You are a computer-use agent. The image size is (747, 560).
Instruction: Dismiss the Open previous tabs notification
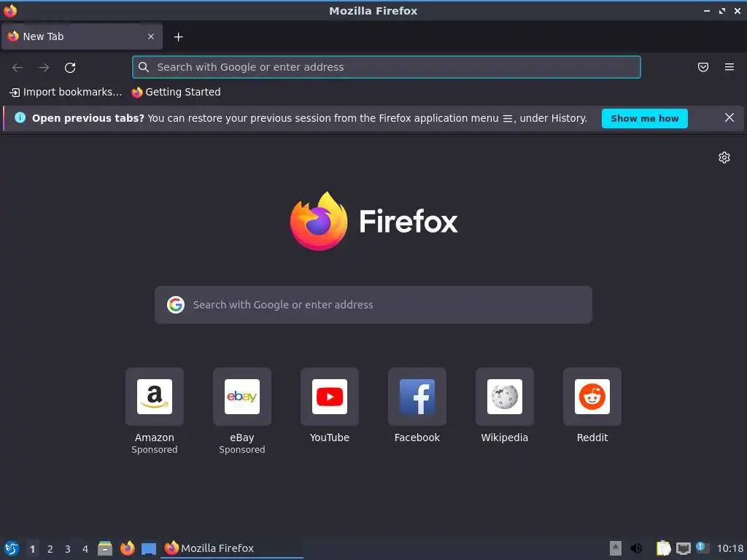tap(729, 117)
